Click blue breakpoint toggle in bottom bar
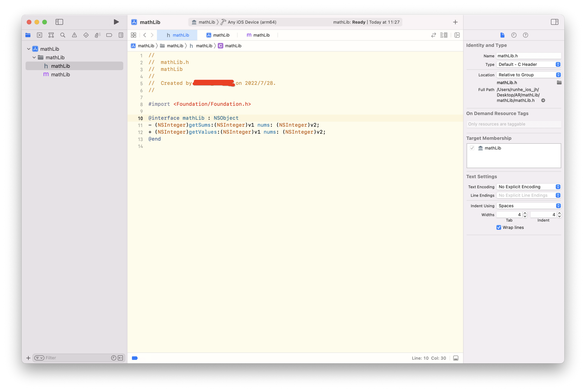This screenshot has height=392, width=586. pos(135,358)
